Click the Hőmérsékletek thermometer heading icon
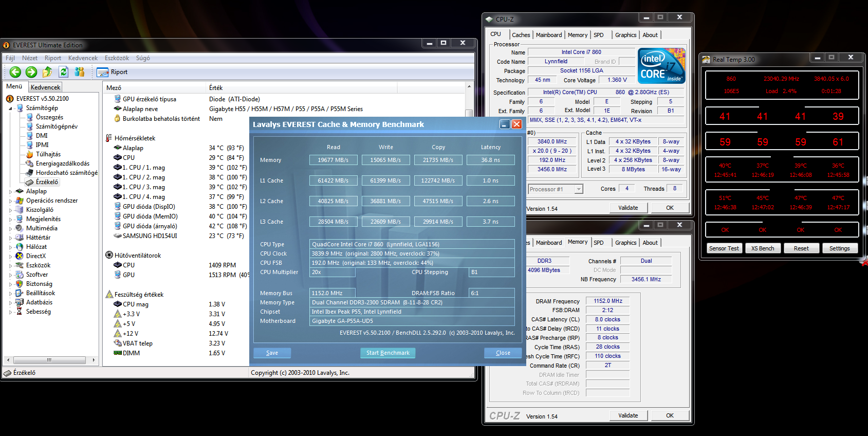The width and height of the screenshot is (868, 436). 109,138
